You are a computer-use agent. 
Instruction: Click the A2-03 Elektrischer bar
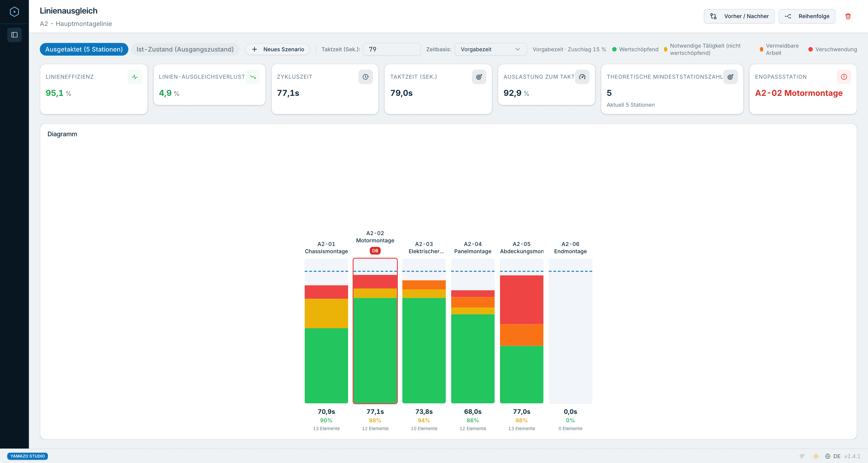click(424, 331)
